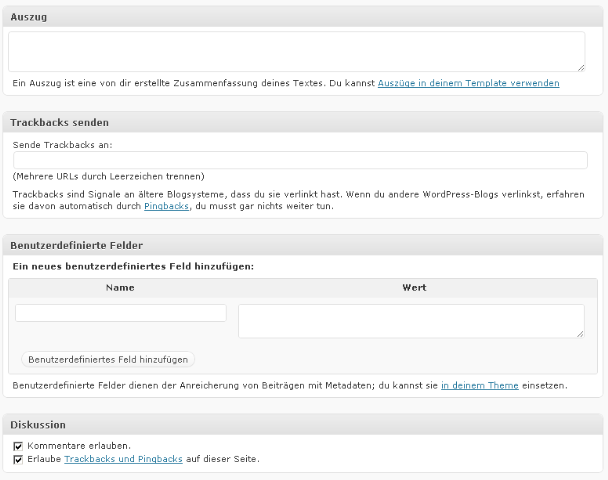Image resolution: width=608 pixels, height=480 pixels.
Task: Collapse the Auszug panel header
Action: click(x=302, y=17)
